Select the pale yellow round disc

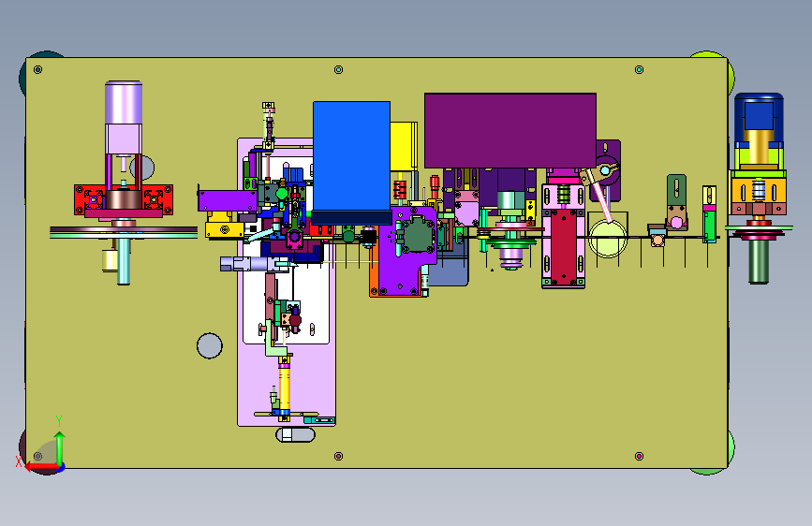[x=608, y=238]
